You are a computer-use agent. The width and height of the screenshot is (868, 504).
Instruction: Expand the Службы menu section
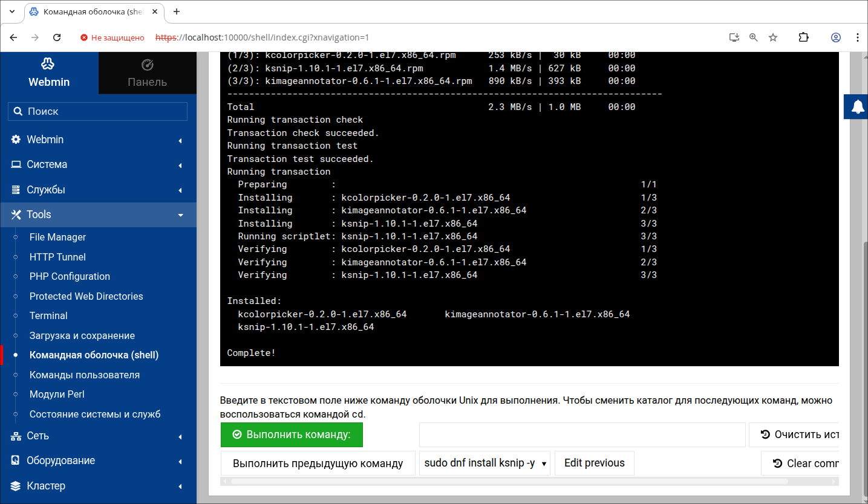pos(98,190)
